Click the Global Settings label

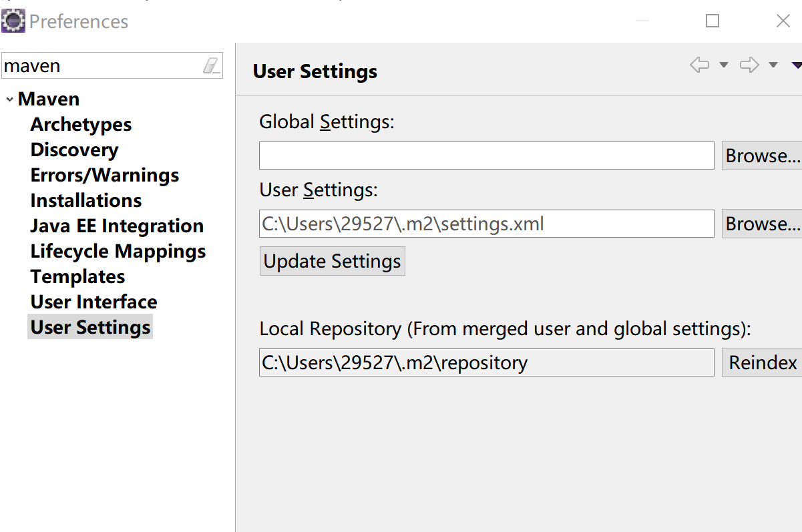pos(327,121)
